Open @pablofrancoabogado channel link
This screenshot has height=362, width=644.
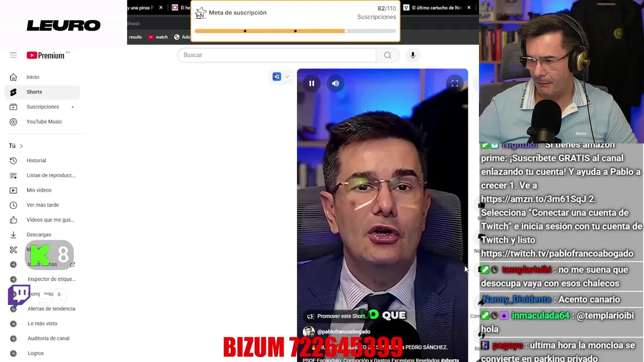point(344,332)
